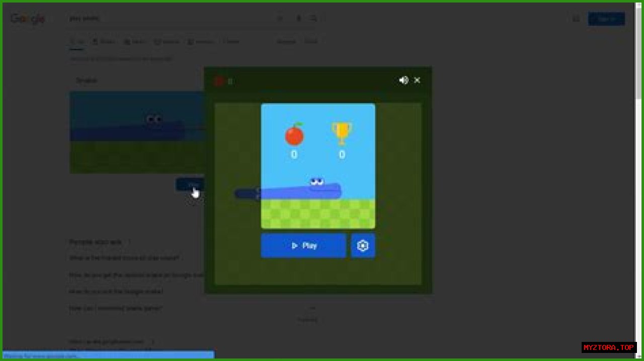Mute the Snake game sound
This screenshot has width=644, height=361.
click(x=404, y=80)
